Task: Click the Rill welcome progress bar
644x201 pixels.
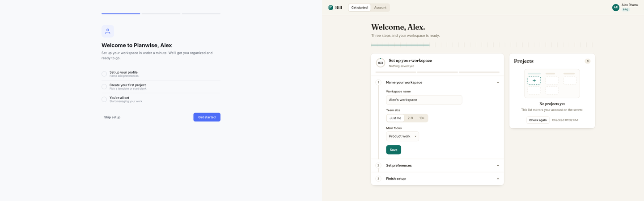Action: (x=482, y=45)
